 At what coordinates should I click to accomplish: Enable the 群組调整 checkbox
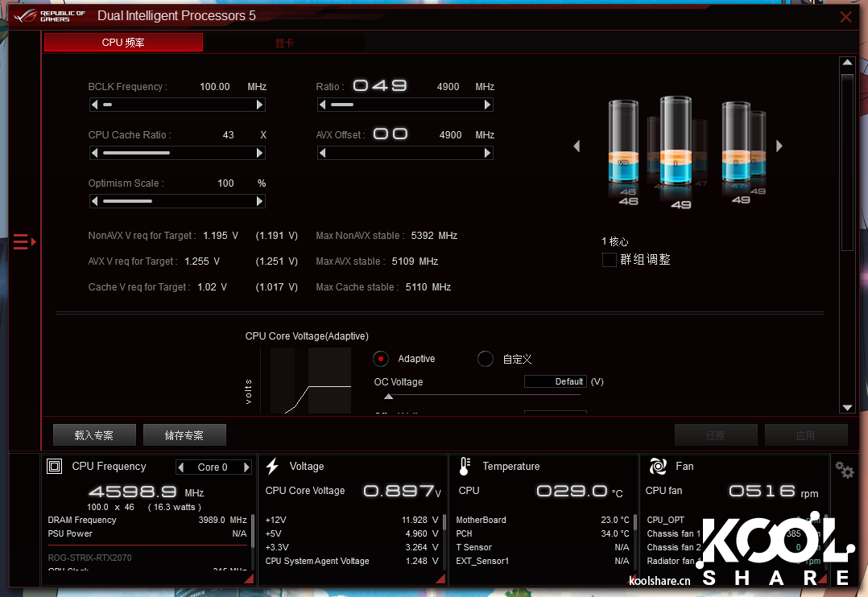[610, 260]
